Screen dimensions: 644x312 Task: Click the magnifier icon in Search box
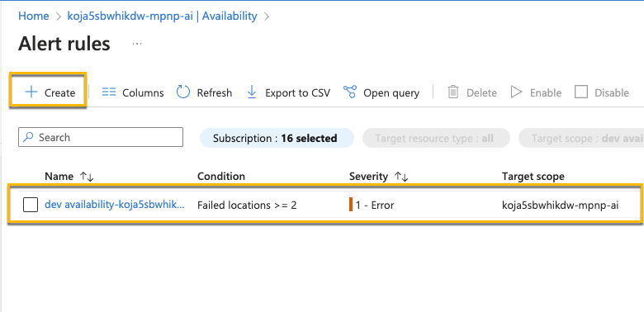point(28,137)
